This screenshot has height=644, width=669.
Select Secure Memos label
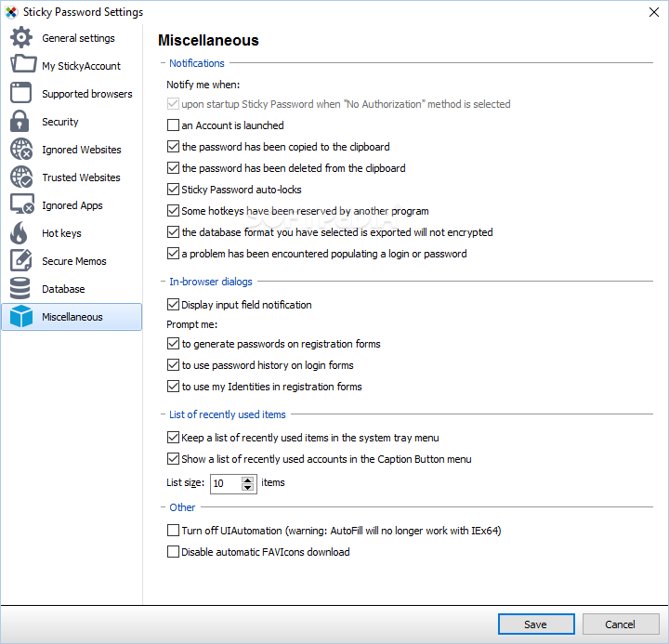(x=74, y=261)
